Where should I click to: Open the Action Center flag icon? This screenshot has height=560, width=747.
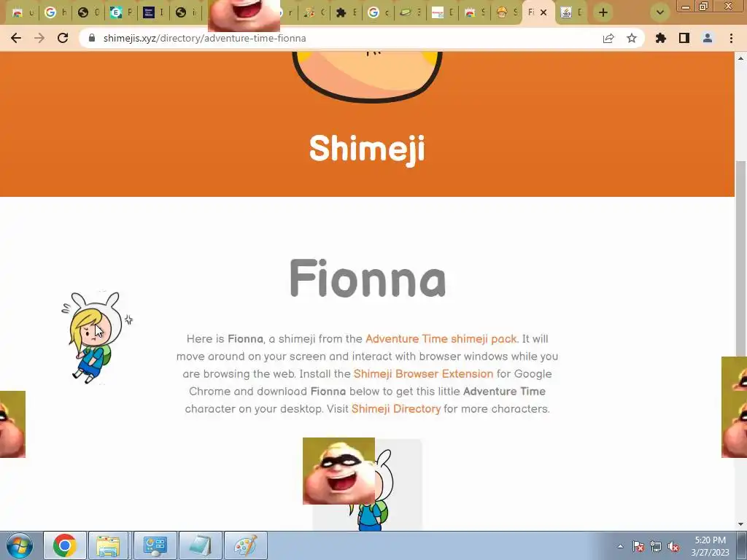[x=638, y=547]
